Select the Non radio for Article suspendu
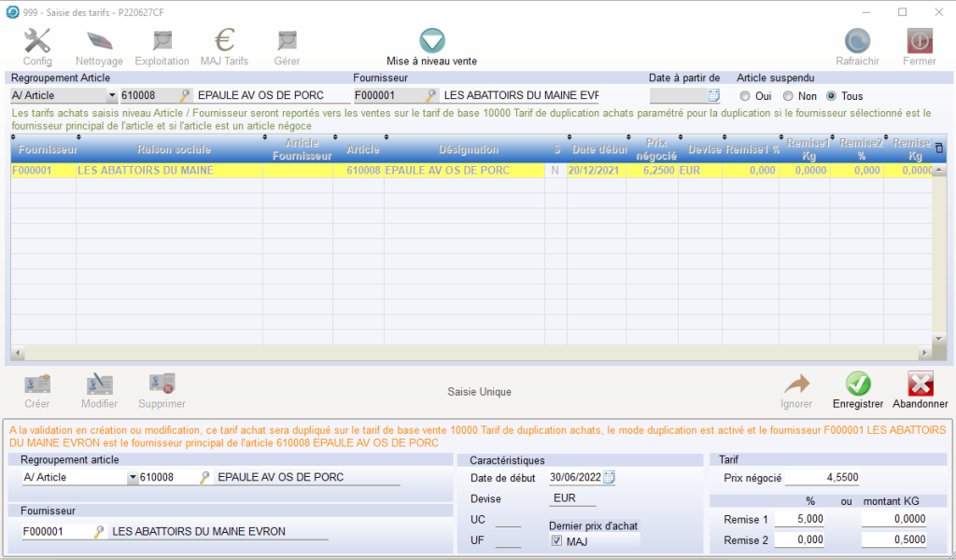Image resolution: width=956 pixels, height=560 pixels. click(788, 96)
